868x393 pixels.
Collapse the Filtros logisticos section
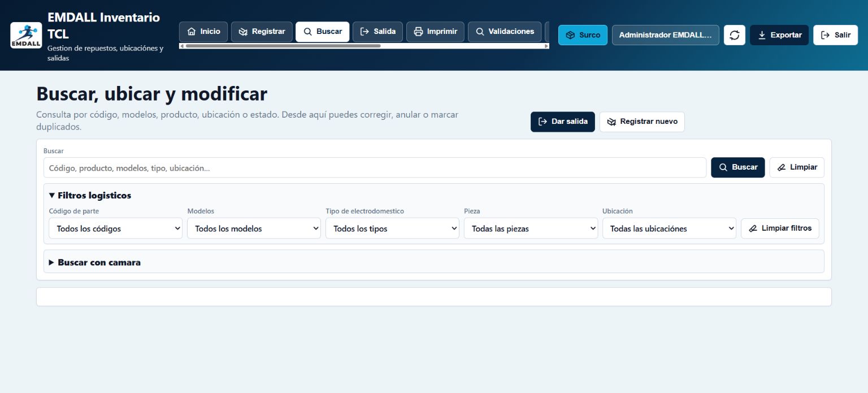click(x=90, y=196)
